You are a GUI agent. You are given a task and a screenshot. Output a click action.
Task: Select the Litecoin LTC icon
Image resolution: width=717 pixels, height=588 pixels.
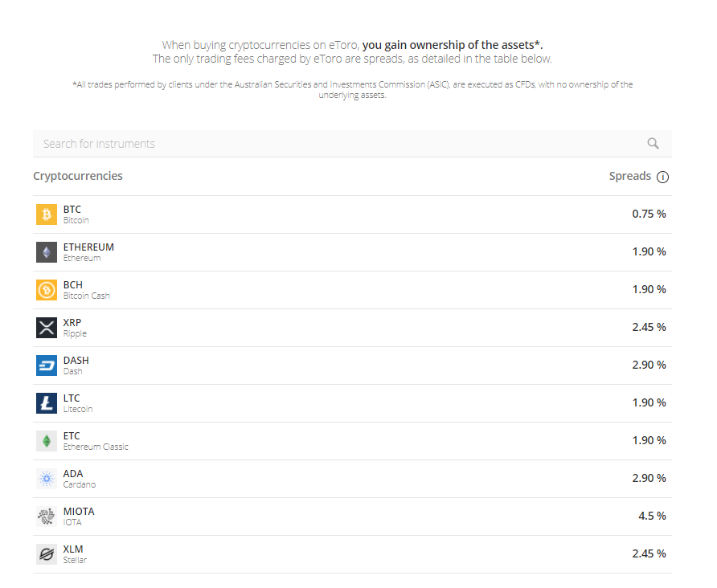(x=47, y=403)
